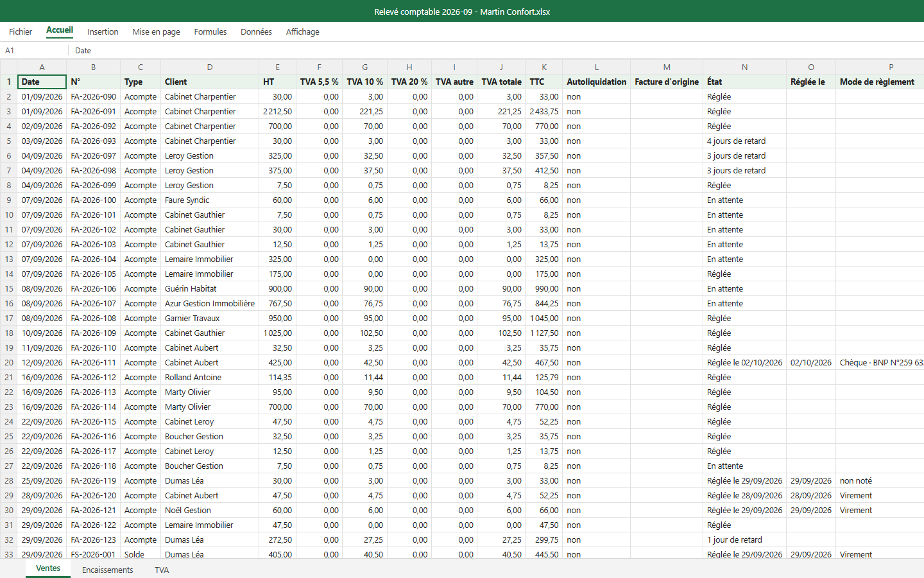Click the Solde type cell
The width and height of the screenshot is (924, 578).
tap(141, 554)
